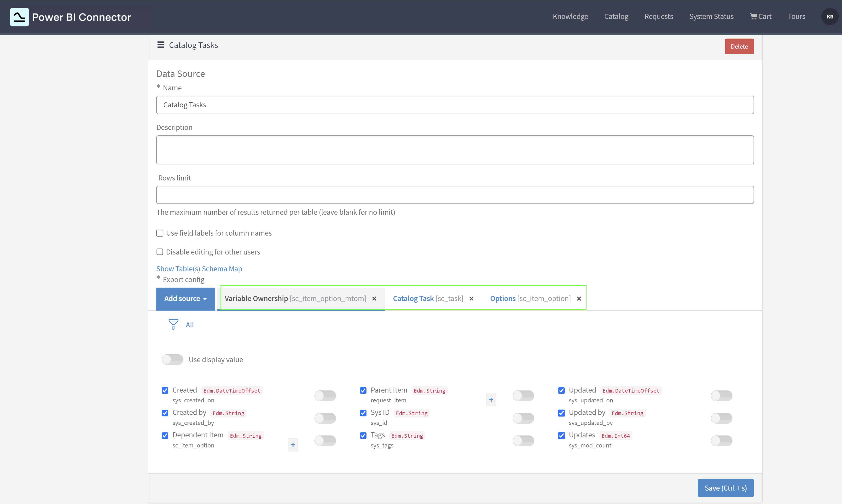842x504 pixels.
Task: Click the Power BI Connector logo icon
Action: [19, 17]
